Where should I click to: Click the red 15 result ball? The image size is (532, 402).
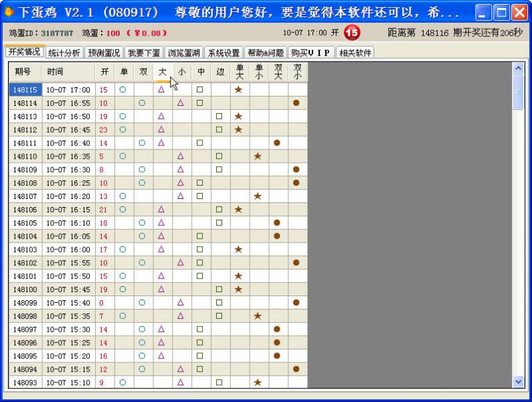[x=352, y=33]
